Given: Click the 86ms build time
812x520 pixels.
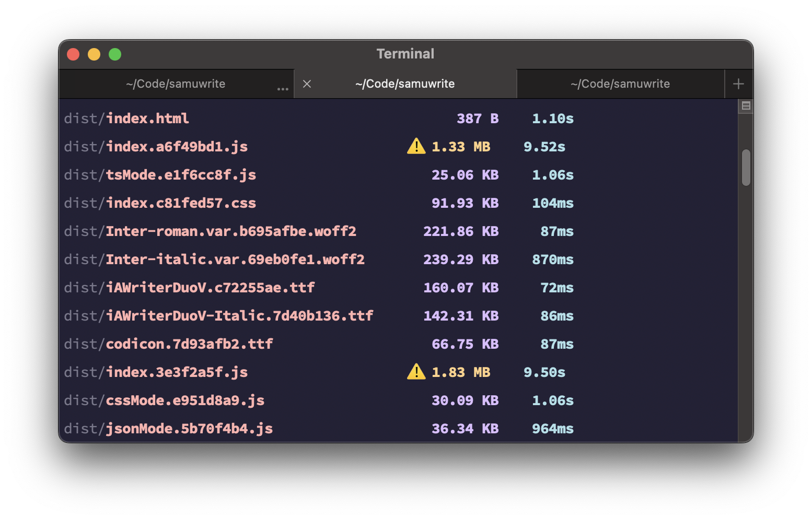Looking at the screenshot, I should [557, 316].
